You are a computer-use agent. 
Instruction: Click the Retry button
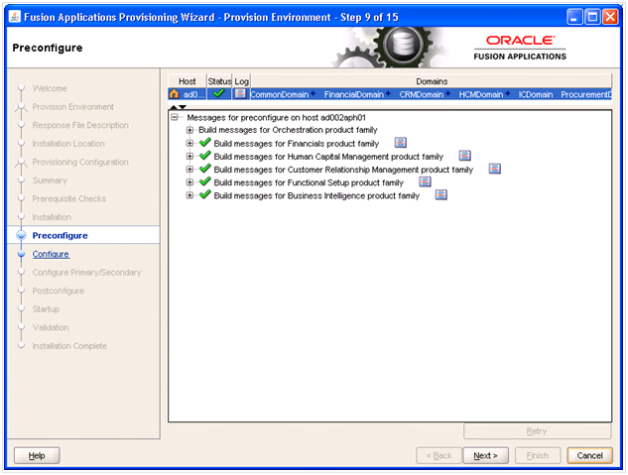pyautogui.click(x=537, y=431)
